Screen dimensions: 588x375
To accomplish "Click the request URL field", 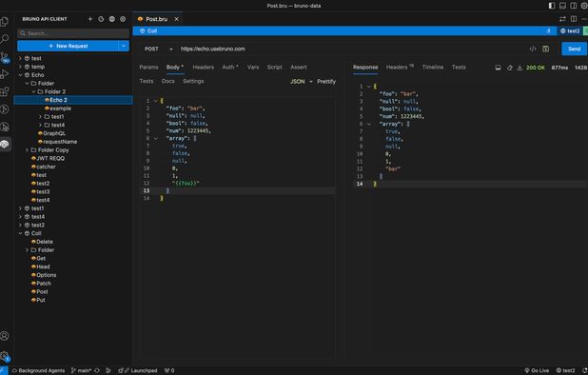I will tap(352, 49).
